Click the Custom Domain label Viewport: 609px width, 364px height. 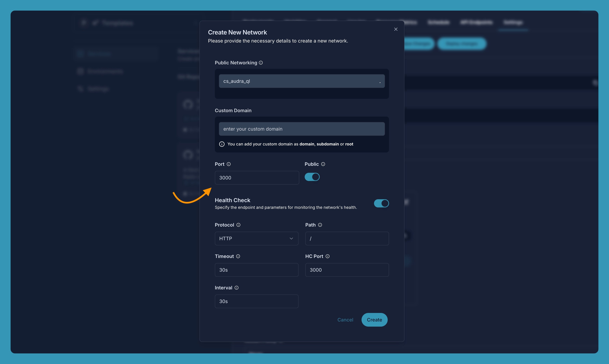coord(233,111)
